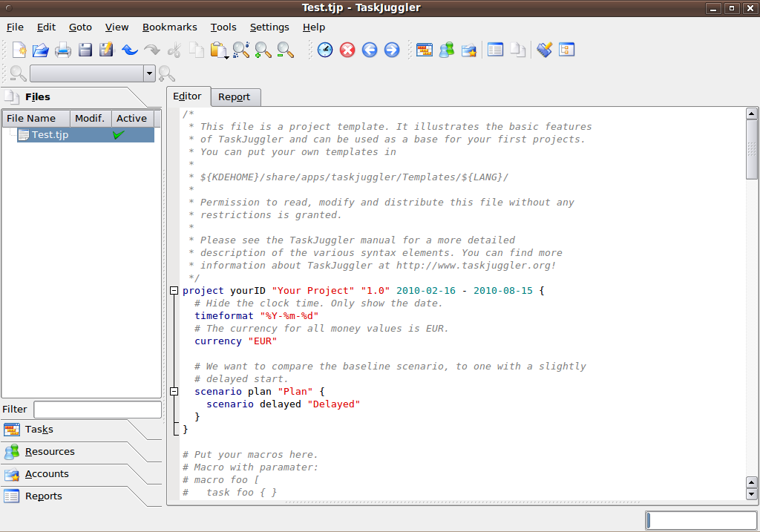Open the Bookmarks menu
760x532 pixels.
coord(169,27)
